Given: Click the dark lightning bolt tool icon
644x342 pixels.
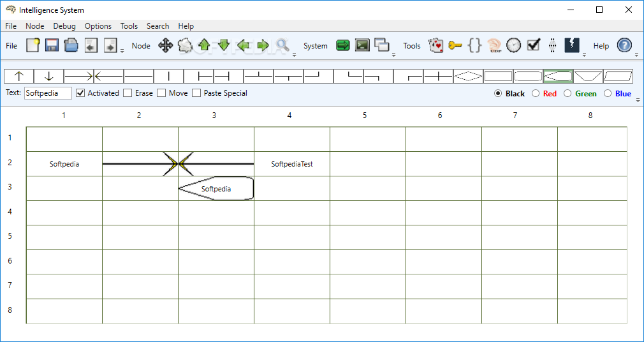Looking at the screenshot, I should 572,45.
